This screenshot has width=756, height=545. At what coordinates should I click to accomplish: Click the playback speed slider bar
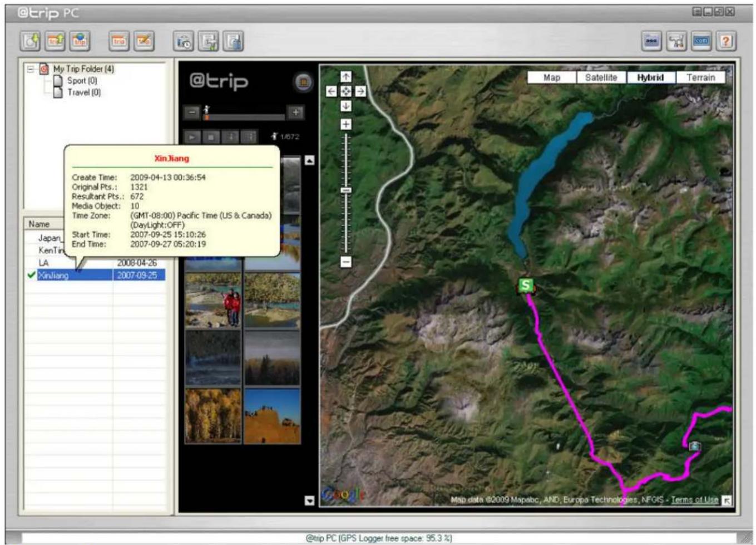point(244,117)
